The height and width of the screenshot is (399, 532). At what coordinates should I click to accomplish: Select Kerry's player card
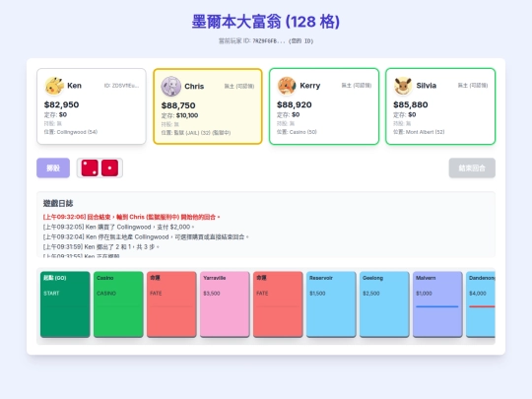coord(324,106)
